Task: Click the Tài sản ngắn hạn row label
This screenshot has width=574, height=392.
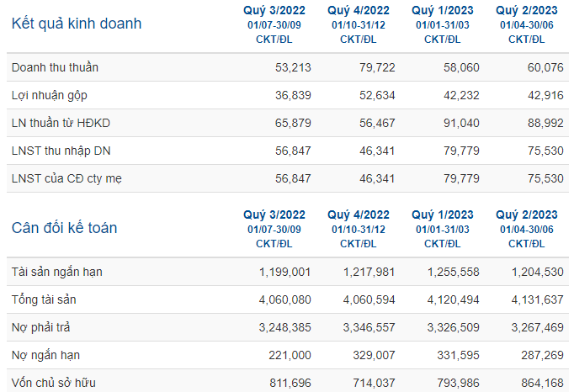Action: [57, 272]
